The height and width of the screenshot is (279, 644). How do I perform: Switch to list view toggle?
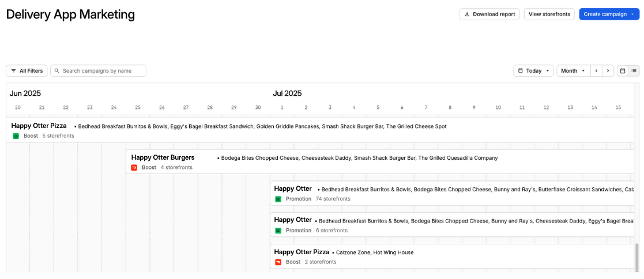pyautogui.click(x=634, y=71)
